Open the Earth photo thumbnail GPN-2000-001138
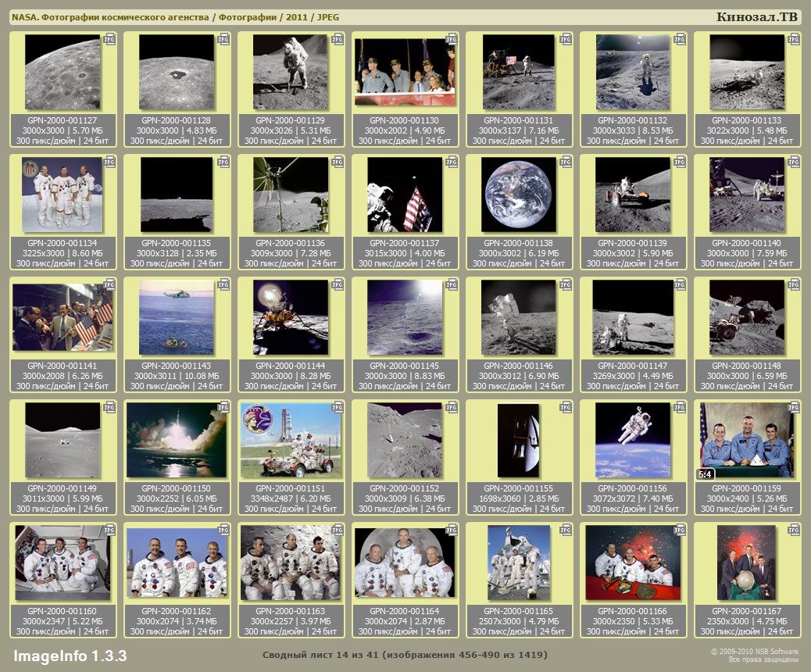 point(519,195)
